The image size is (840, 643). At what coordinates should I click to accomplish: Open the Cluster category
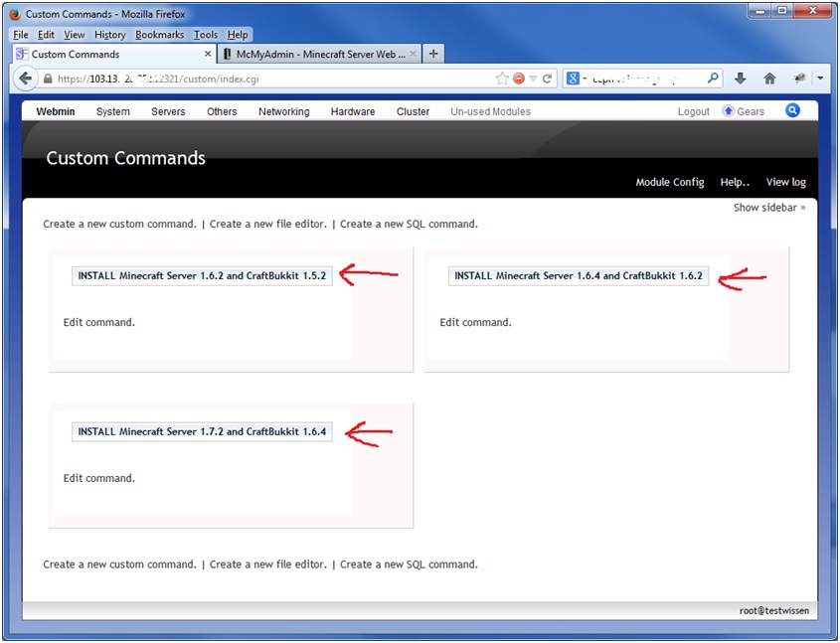click(x=413, y=111)
